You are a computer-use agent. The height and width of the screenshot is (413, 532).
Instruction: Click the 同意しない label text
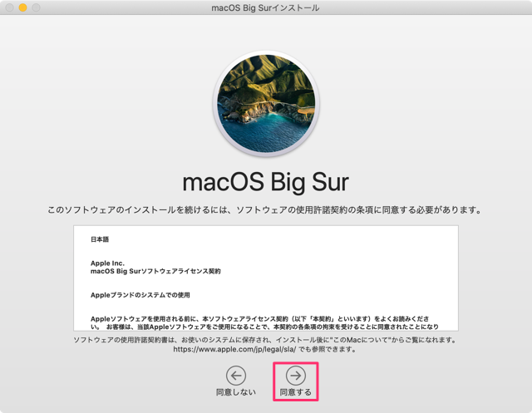point(236,392)
